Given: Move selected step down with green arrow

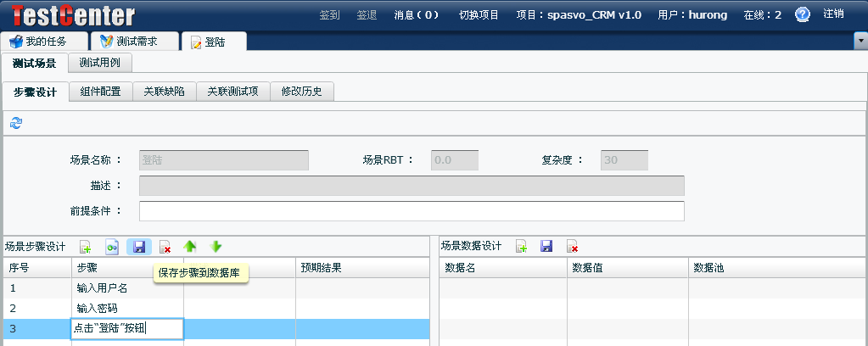Looking at the screenshot, I should [x=216, y=247].
